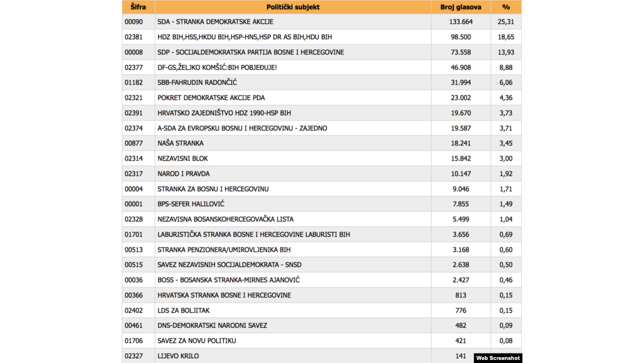Select STRANKA PENZIONERA/UMIROVLJENIKA BIH entry
This screenshot has height=363, width=644.
click(x=224, y=250)
